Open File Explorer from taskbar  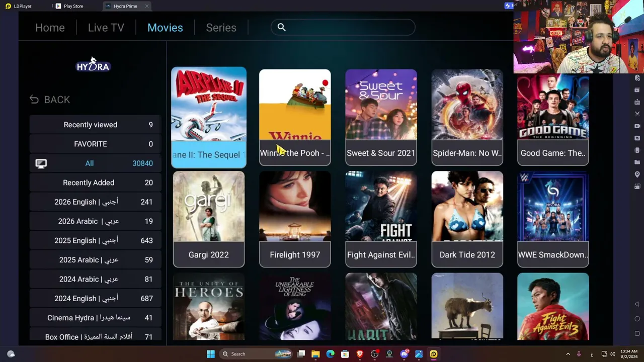click(x=315, y=354)
